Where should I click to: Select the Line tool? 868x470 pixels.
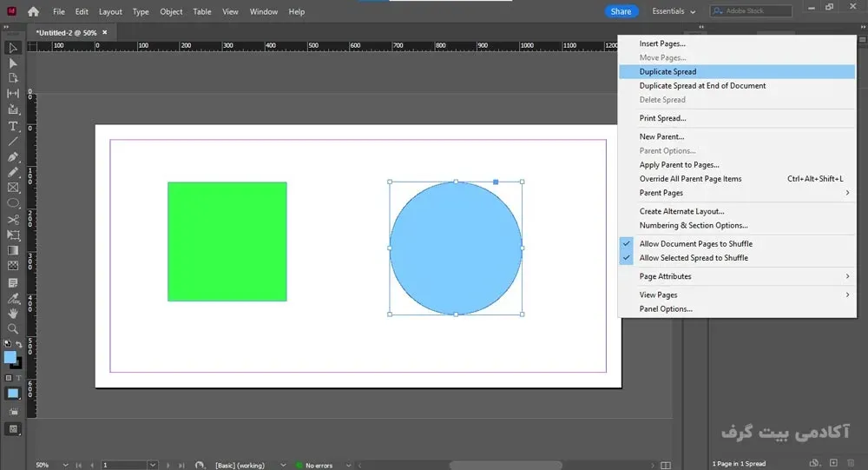13,142
